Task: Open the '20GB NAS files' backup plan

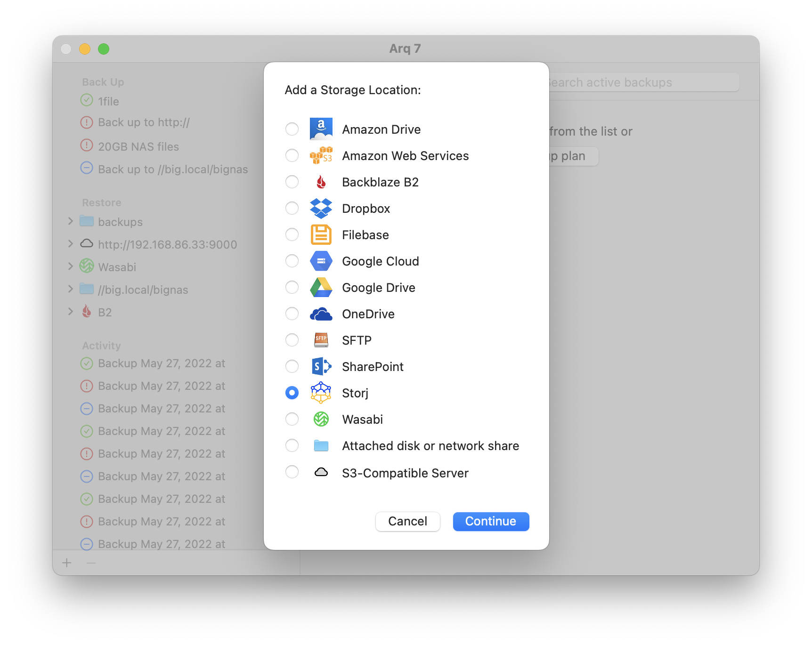Action: click(138, 147)
